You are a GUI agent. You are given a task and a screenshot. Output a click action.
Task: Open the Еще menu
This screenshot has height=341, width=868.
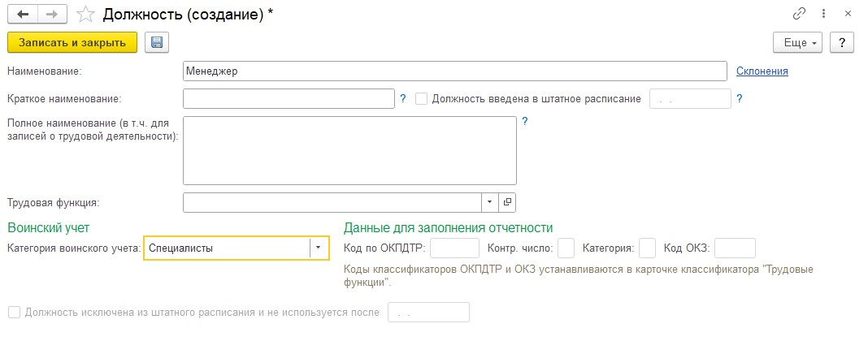797,42
